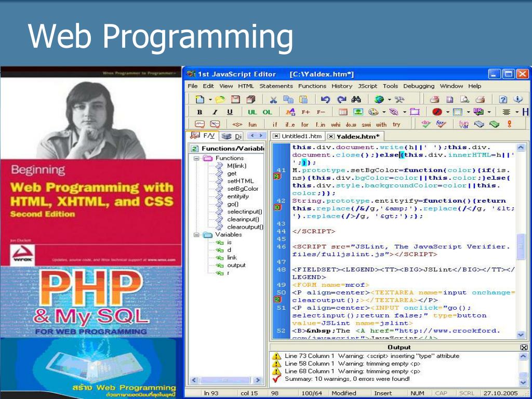532x399 pixels.
Task: Open dropdown arrow beside color palette
Action: point(384,112)
